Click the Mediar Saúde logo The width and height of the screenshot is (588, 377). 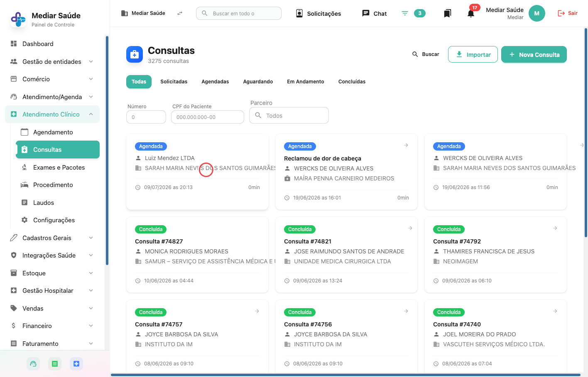point(18,19)
